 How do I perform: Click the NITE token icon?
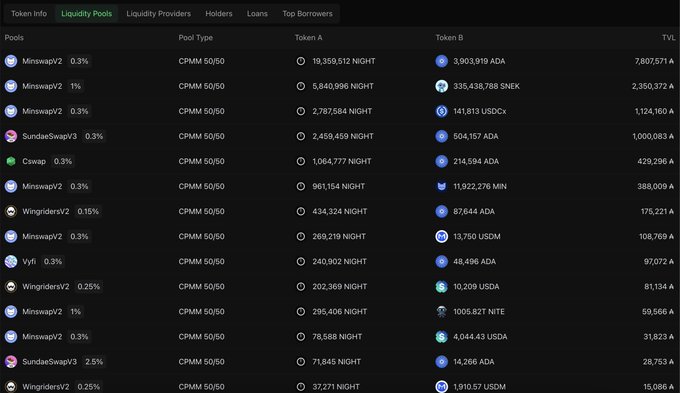(441, 312)
